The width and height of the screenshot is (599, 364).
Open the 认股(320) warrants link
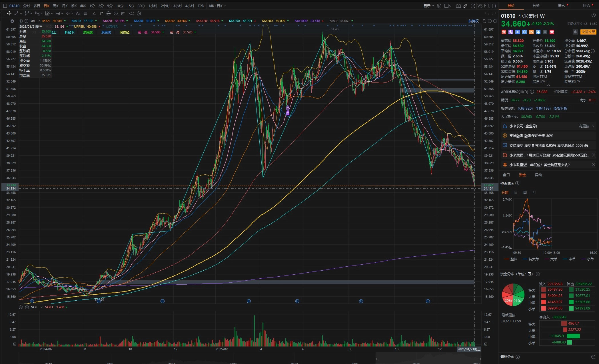(x=525, y=108)
